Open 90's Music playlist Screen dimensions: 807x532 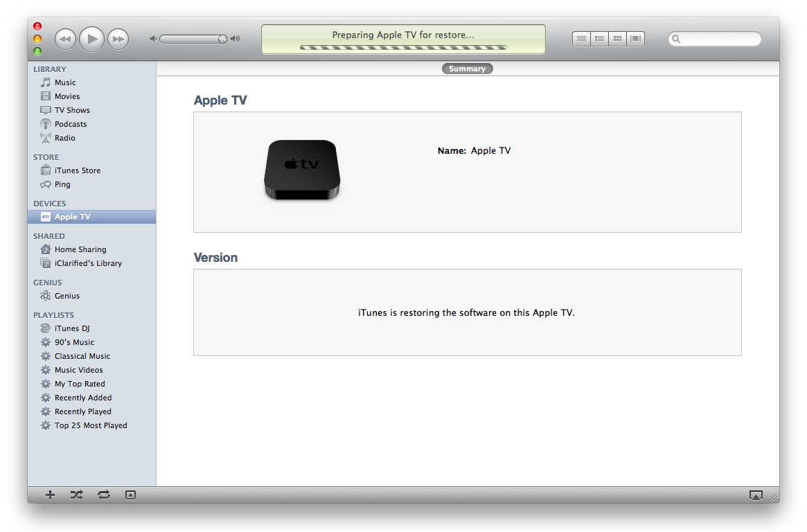pyautogui.click(x=91, y=342)
